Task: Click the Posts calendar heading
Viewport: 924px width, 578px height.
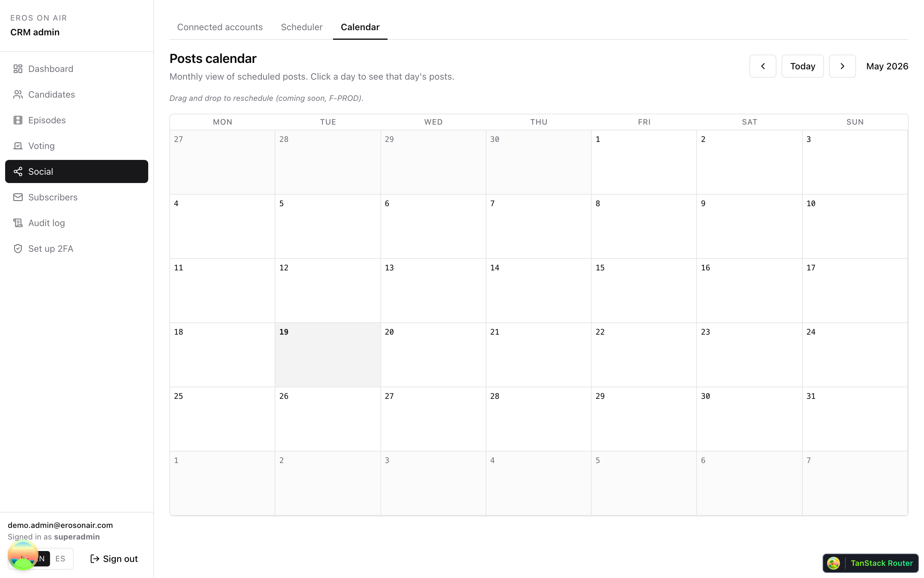Action: pos(213,58)
